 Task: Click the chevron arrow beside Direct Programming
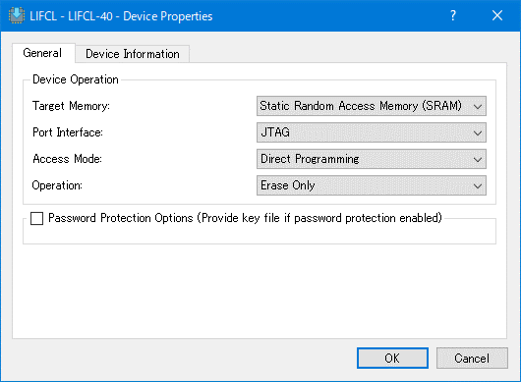coord(478,159)
